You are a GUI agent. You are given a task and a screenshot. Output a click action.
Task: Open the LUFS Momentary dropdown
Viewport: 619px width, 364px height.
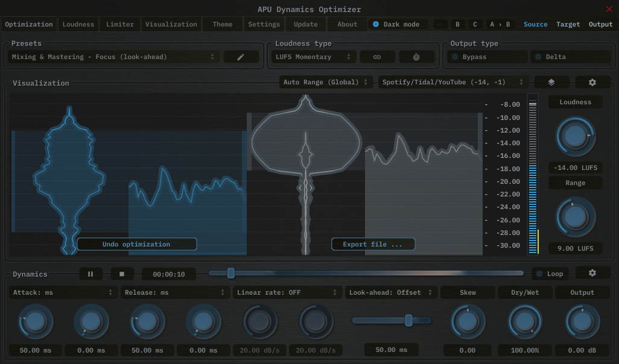(x=312, y=56)
